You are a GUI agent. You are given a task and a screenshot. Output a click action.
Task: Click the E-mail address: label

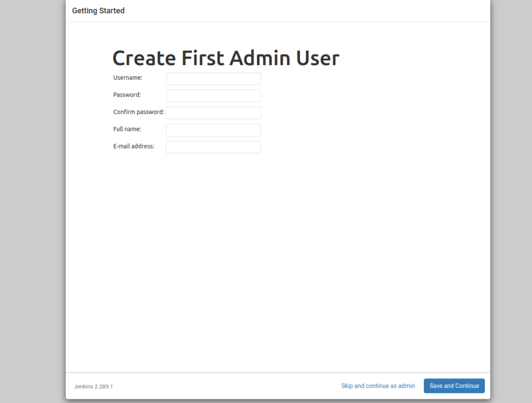134,146
